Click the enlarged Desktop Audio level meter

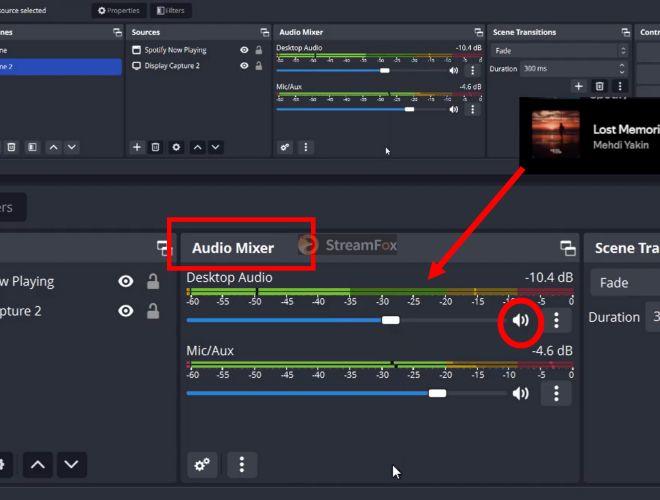380,291
